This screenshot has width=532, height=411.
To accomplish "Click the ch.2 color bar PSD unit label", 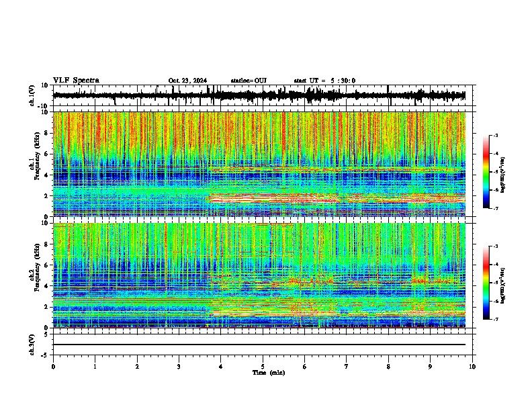I will tap(503, 284).
